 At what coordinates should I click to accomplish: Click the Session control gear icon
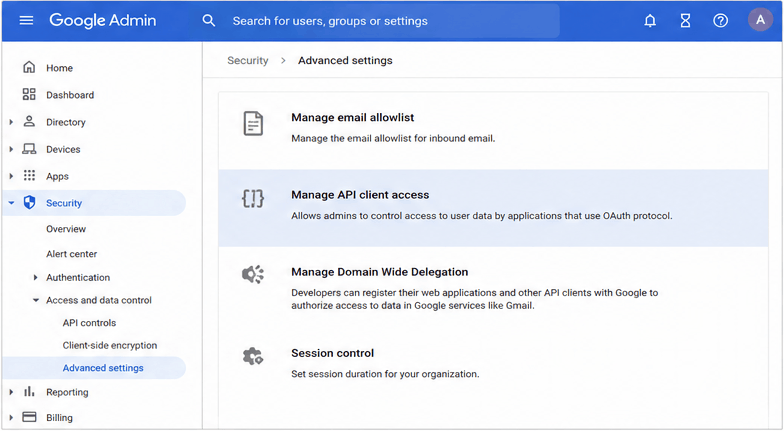tap(253, 356)
